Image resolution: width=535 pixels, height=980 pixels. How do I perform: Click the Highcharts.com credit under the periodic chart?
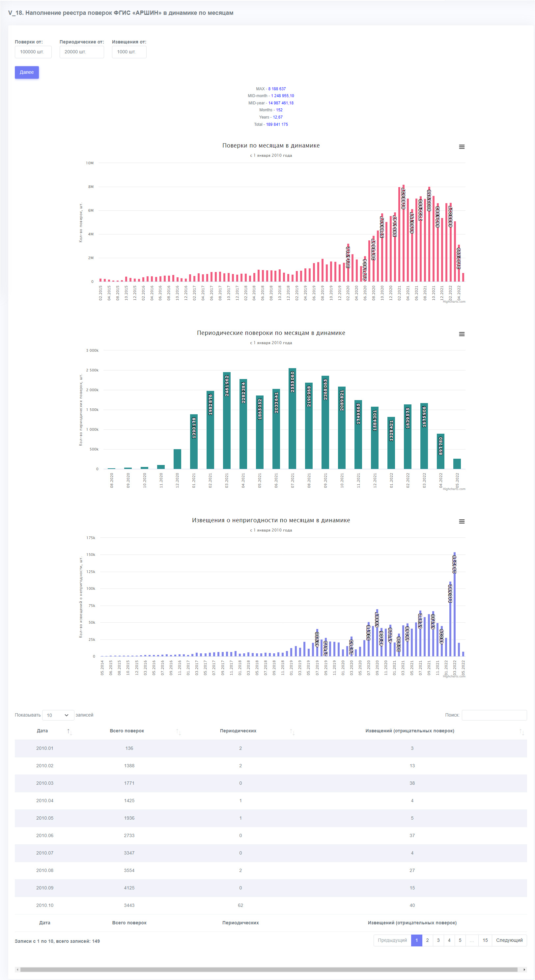(454, 489)
